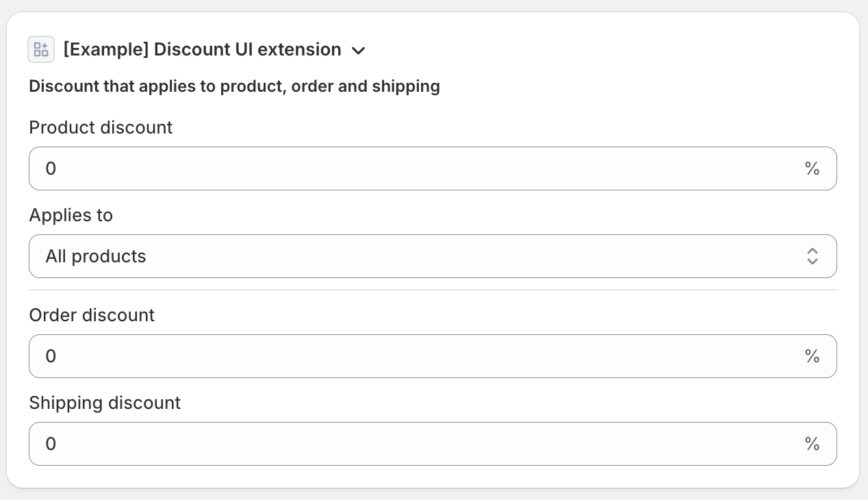Click the app extension icon beside the title
This screenshot has width=868, height=500.
(x=41, y=49)
